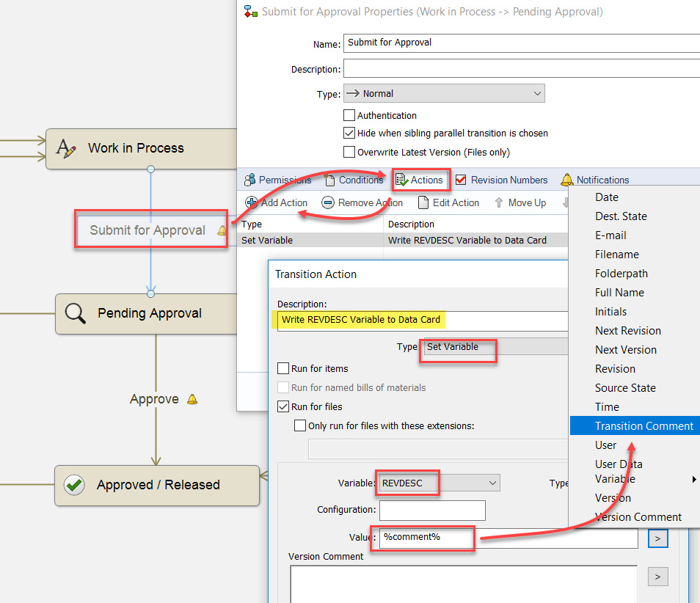Click the Move Up arrow icon
The height and width of the screenshot is (603, 700).
click(499, 202)
